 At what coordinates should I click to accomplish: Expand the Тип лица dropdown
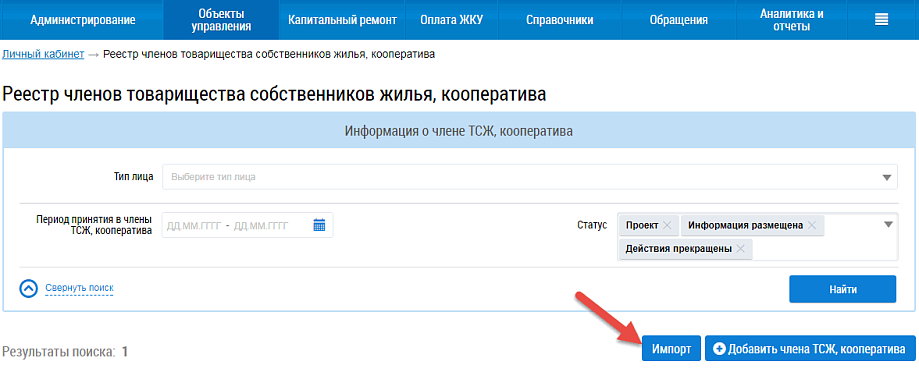(529, 177)
